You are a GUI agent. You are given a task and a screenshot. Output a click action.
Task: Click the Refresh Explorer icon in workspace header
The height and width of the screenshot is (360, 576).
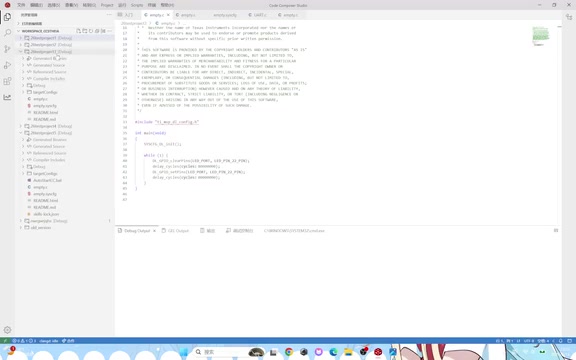click(91, 31)
